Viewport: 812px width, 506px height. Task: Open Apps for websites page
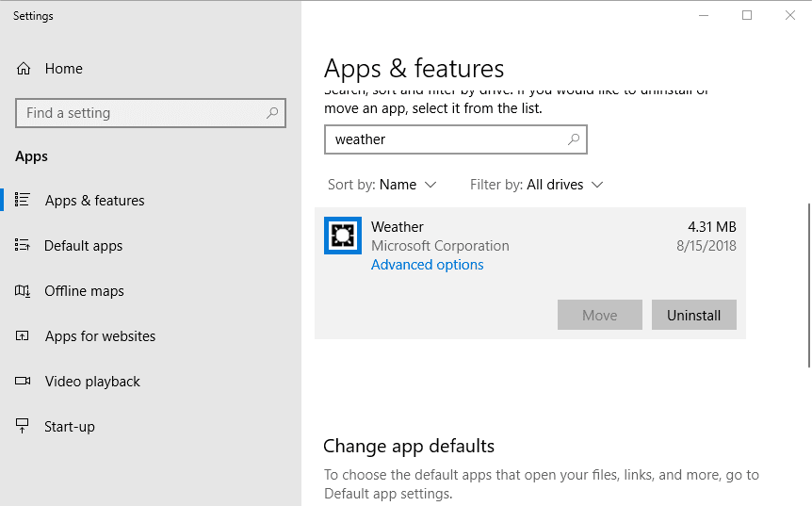(x=100, y=336)
